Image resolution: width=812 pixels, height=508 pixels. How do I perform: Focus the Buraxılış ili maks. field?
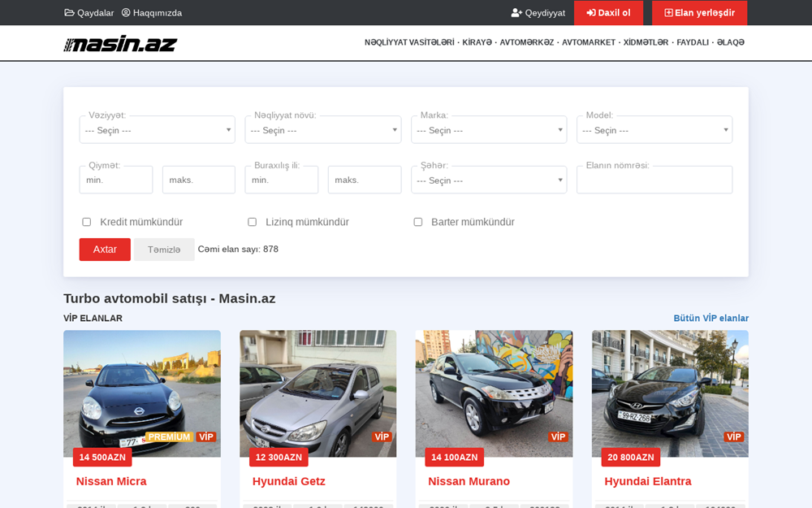(x=365, y=180)
